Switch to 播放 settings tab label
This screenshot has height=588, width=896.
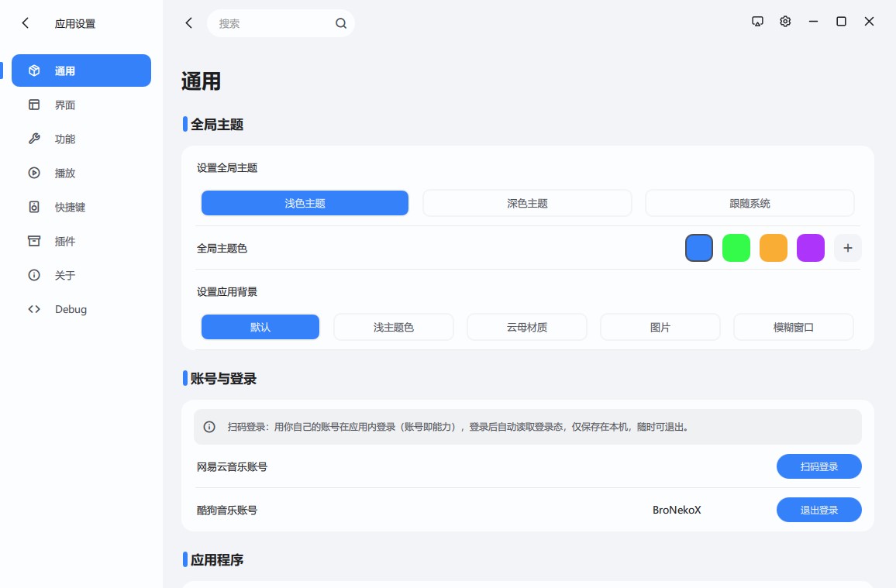click(x=64, y=173)
